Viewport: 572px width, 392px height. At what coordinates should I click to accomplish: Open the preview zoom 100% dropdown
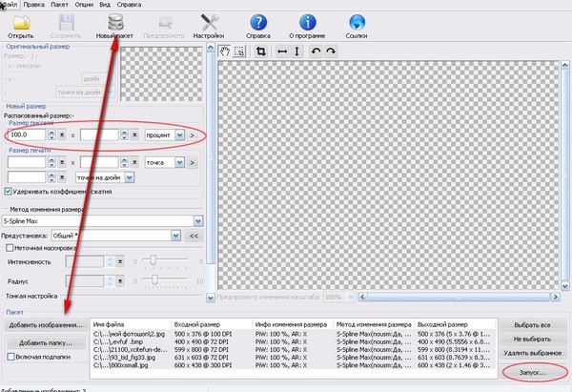click(x=351, y=298)
